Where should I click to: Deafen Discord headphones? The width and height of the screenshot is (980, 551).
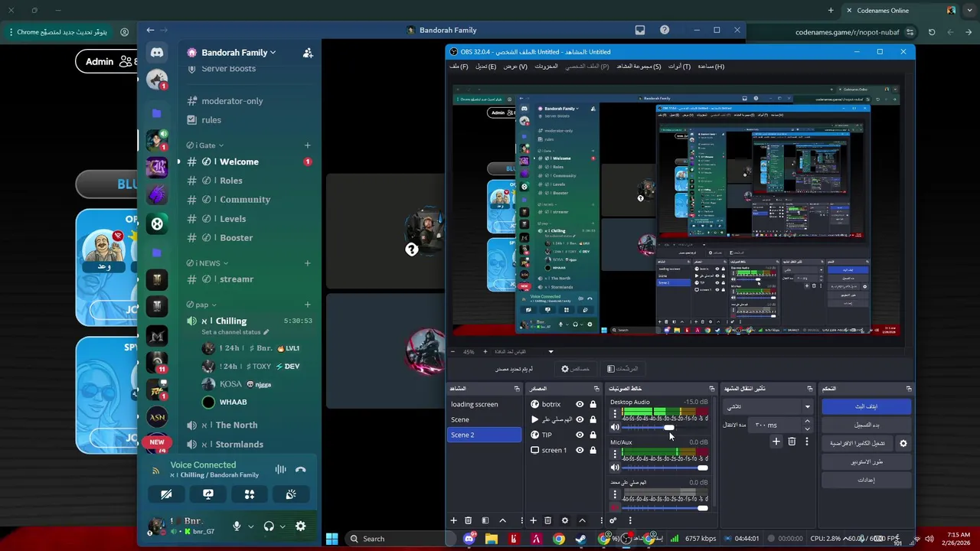(x=269, y=527)
